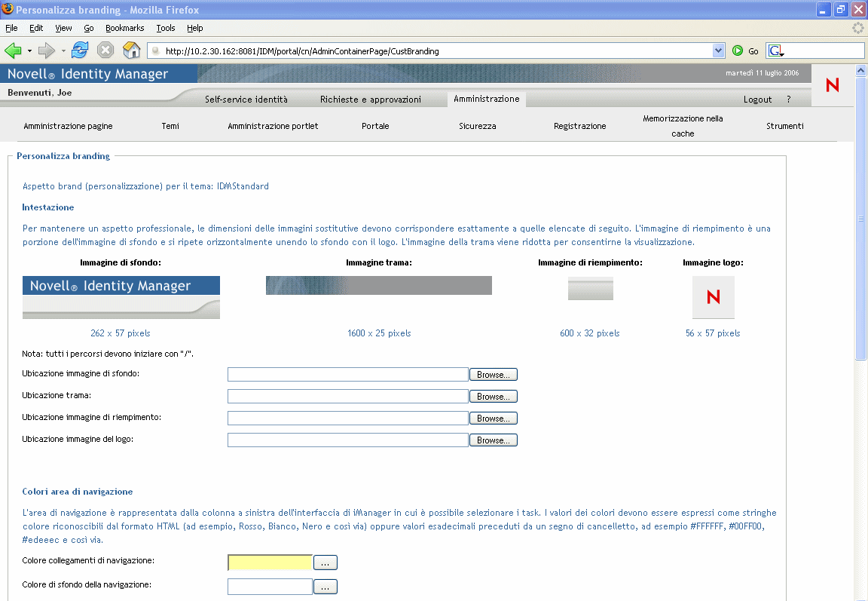The image size is (868, 601).
Task: Reload the page with the refresh icon
Action: [80, 51]
